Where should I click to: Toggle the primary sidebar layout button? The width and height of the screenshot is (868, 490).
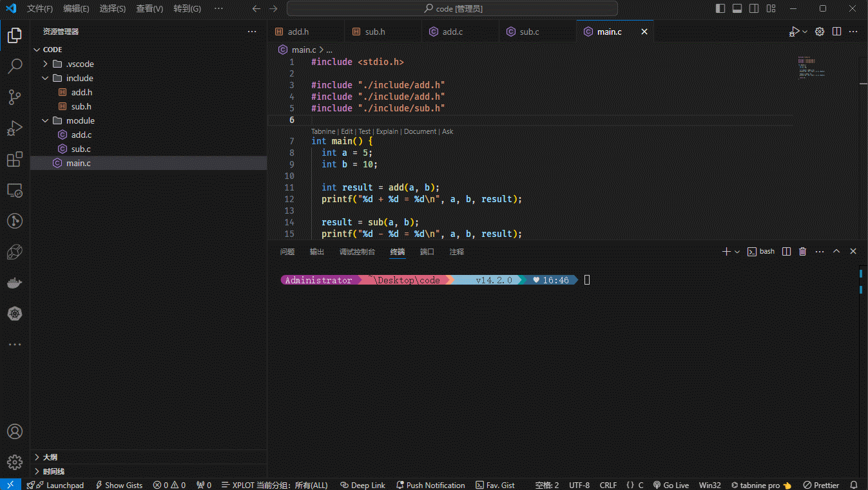coord(720,9)
